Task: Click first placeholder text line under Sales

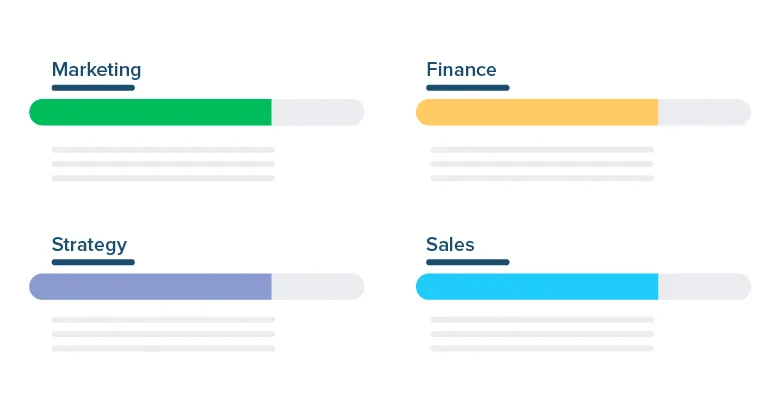Action: click(x=542, y=320)
